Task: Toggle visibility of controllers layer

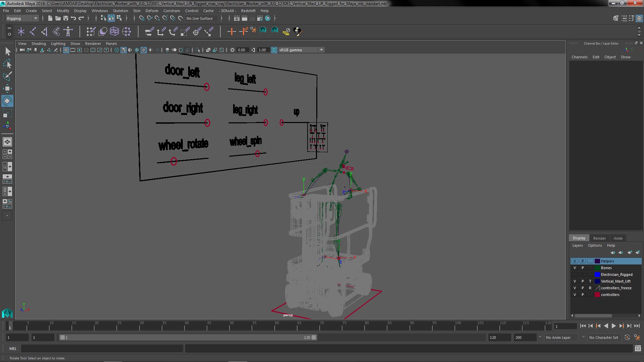Action: 575,295
